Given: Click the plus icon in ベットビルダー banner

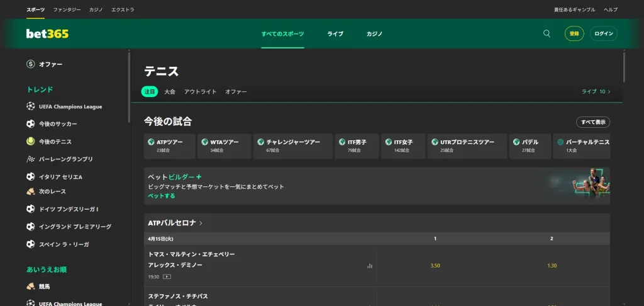Looking at the screenshot, I should coord(199,177).
